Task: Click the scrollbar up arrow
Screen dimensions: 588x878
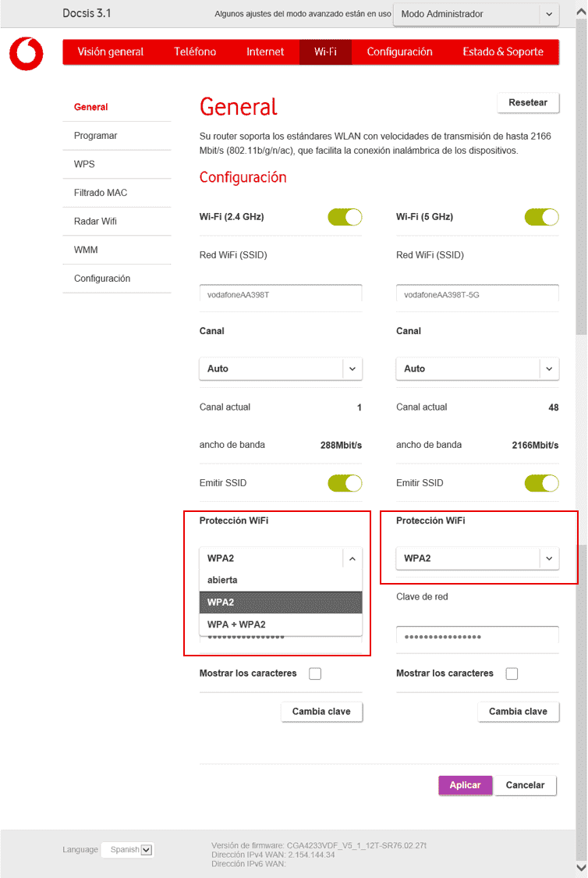Action: (581, 11)
